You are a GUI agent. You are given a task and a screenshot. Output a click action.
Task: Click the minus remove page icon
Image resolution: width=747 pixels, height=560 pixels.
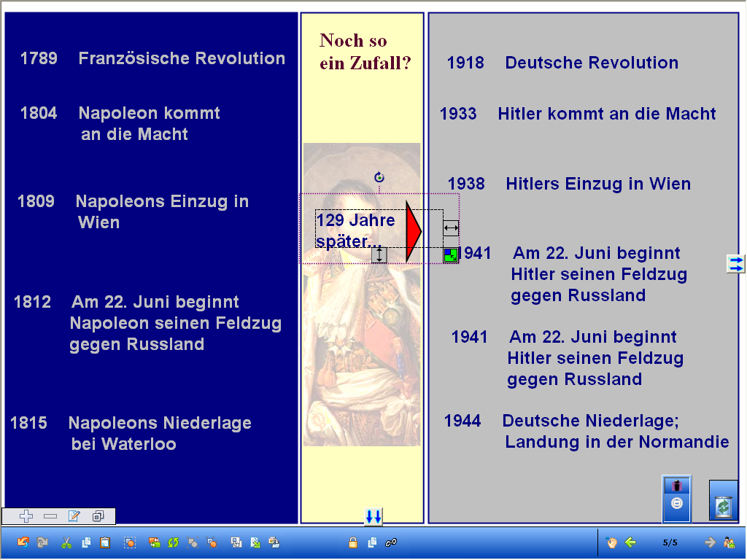point(50,516)
